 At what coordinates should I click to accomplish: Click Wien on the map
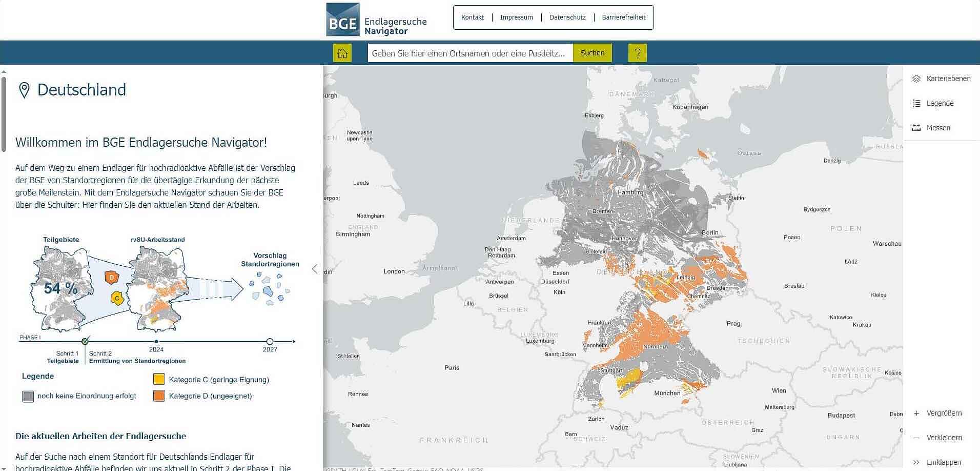pyautogui.click(x=779, y=390)
